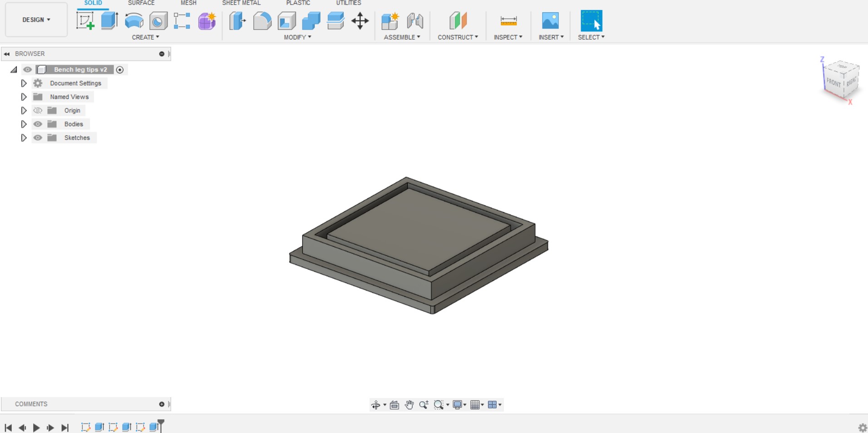Open Display Settings monitor icon
Screen dimensions: 868x433
(458, 405)
